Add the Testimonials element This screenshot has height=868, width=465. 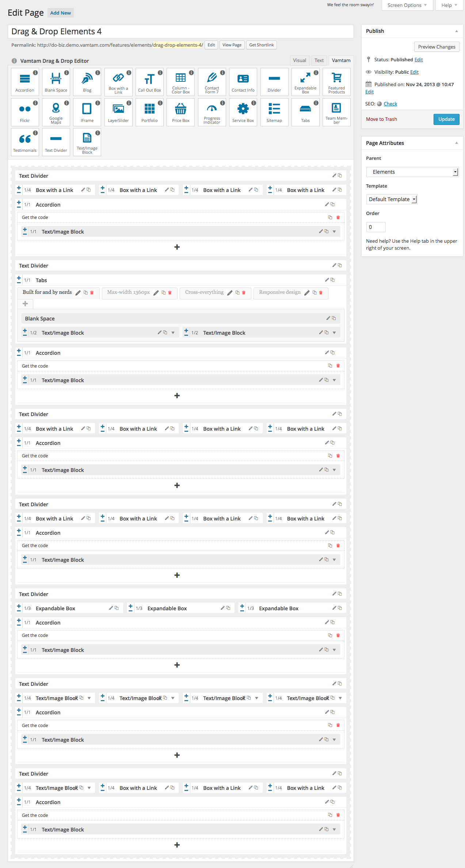click(x=25, y=142)
